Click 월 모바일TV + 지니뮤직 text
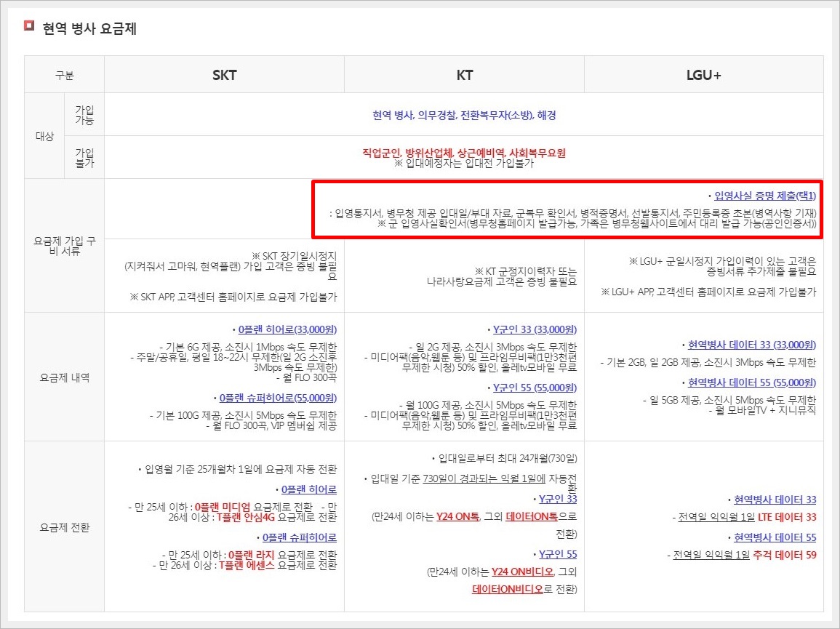The height and width of the screenshot is (629, 840). point(762,410)
